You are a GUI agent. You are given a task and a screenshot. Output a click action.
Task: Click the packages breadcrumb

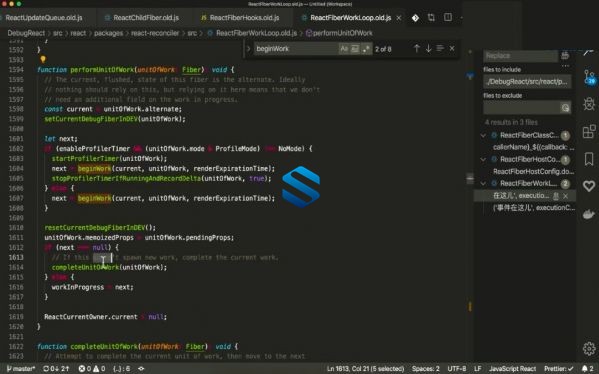108,33
